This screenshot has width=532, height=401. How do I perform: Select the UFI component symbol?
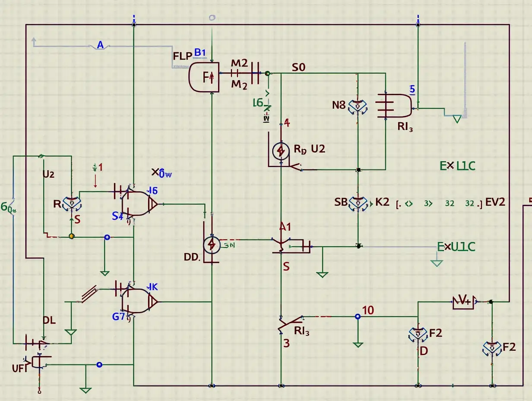point(40,361)
